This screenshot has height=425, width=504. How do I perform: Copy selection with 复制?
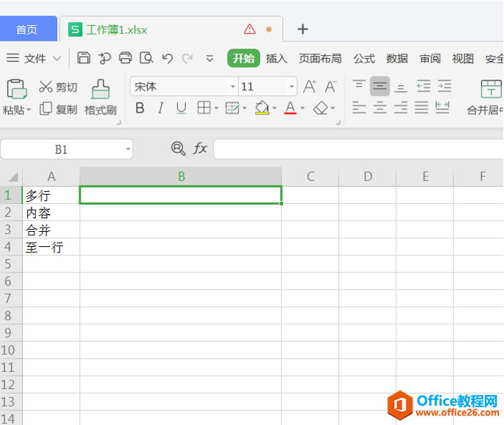58,109
